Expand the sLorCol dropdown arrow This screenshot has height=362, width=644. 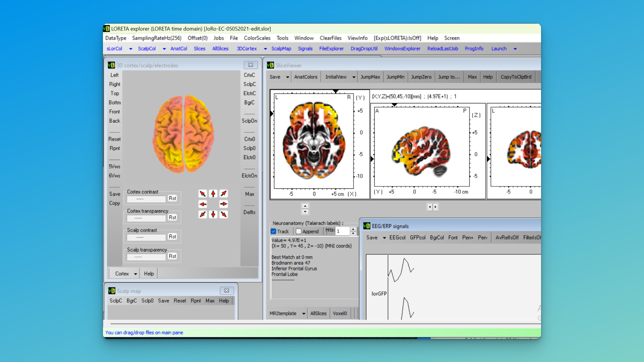pos(131,49)
